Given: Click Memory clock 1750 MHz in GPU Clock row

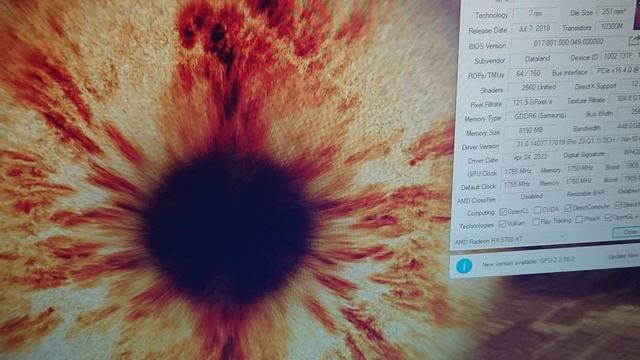Looking at the screenshot, I should point(580,168).
